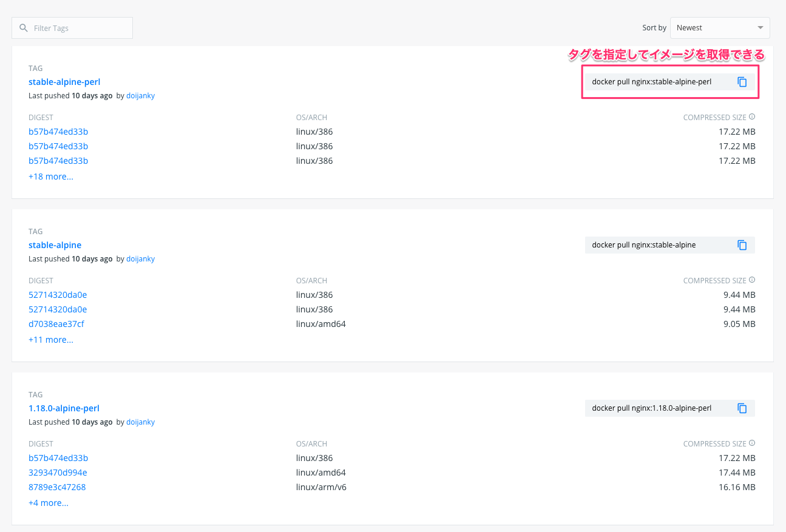The width and height of the screenshot is (786, 532).
Task: Open doijanky profile under stable-alpine tag
Action: (x=140, y=259)
